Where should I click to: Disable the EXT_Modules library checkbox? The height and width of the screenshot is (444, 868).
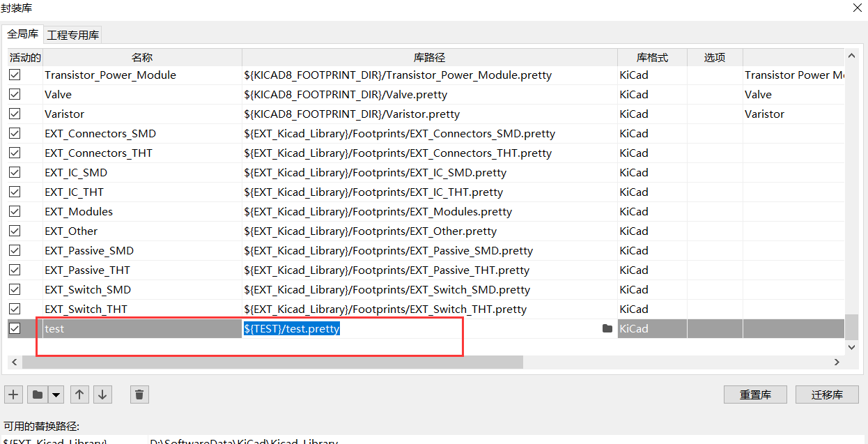coord(15,211)
